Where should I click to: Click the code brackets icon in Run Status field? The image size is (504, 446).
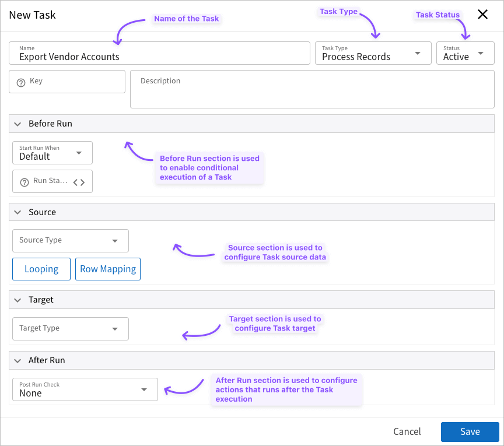tap(79, 182)
